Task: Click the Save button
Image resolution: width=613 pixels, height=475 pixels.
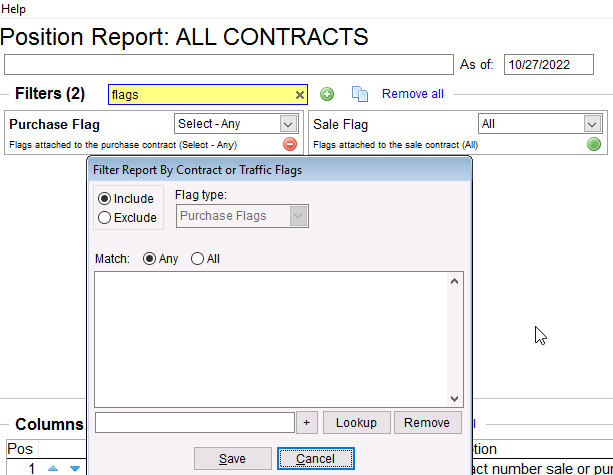Action: click(x=233, y=458)
